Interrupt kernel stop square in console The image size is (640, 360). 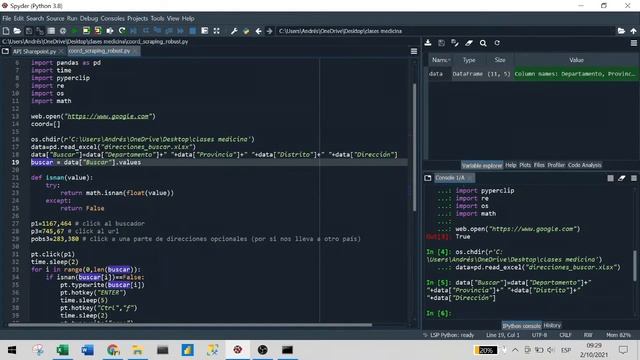coord(610,178)
